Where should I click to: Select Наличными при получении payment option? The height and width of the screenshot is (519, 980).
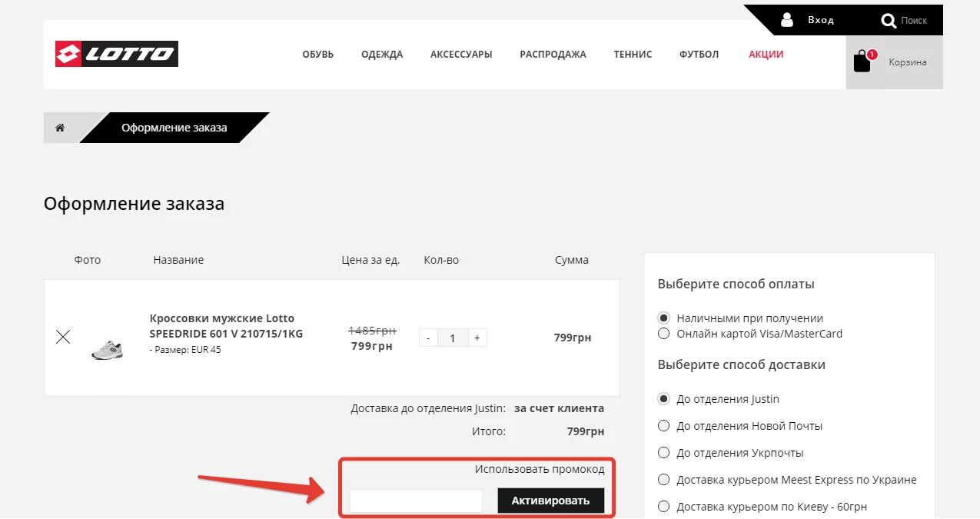pos(663,318)
